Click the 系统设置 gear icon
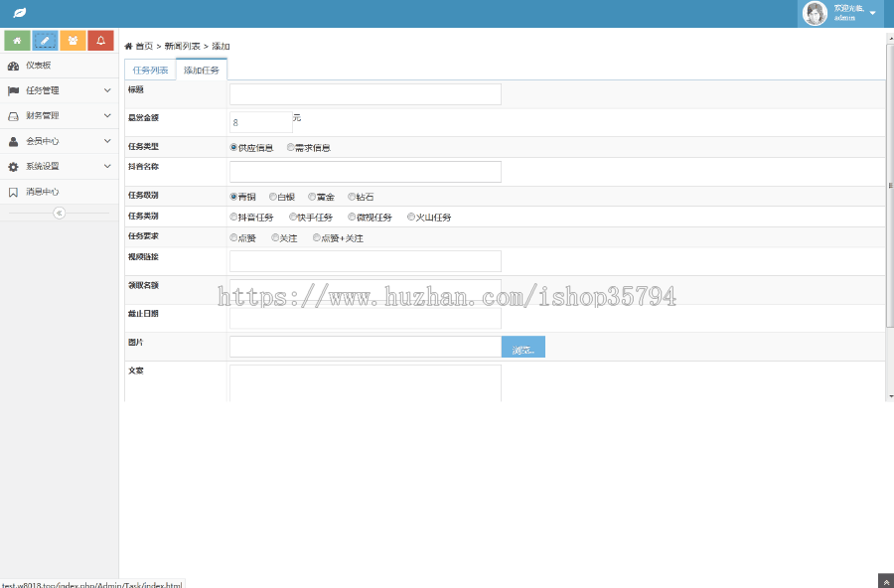Image resolution: width=894 pixels, height=588 pixels. 13,167
